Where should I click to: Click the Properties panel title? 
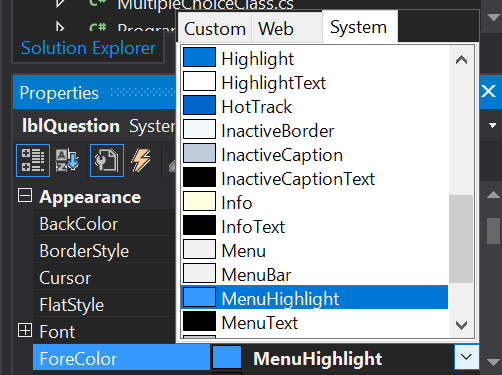pos(59,93)
